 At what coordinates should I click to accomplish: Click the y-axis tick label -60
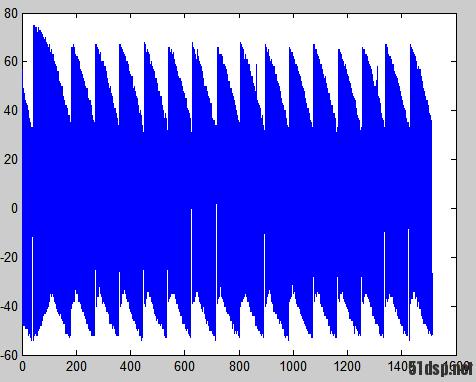coord(9,355)
